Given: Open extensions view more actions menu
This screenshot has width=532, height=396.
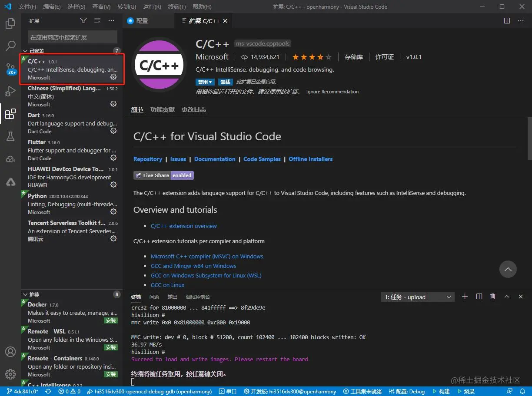Looking at the screenshot, I should [x=111, y=21].
